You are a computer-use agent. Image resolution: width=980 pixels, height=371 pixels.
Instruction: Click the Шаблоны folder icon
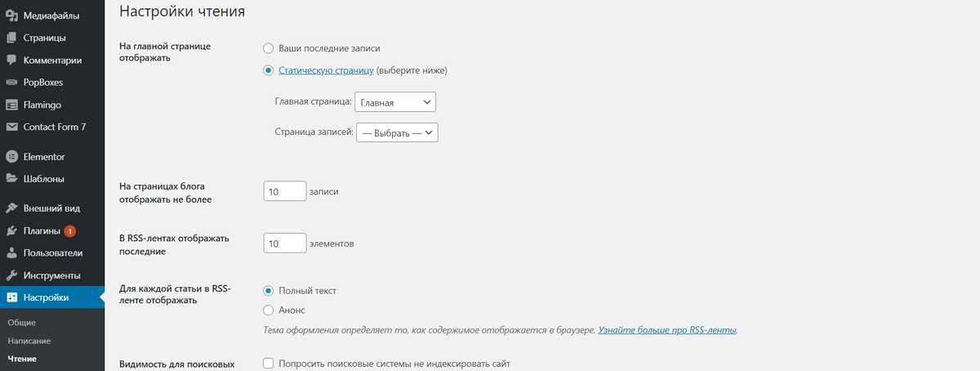click(11, 179)
